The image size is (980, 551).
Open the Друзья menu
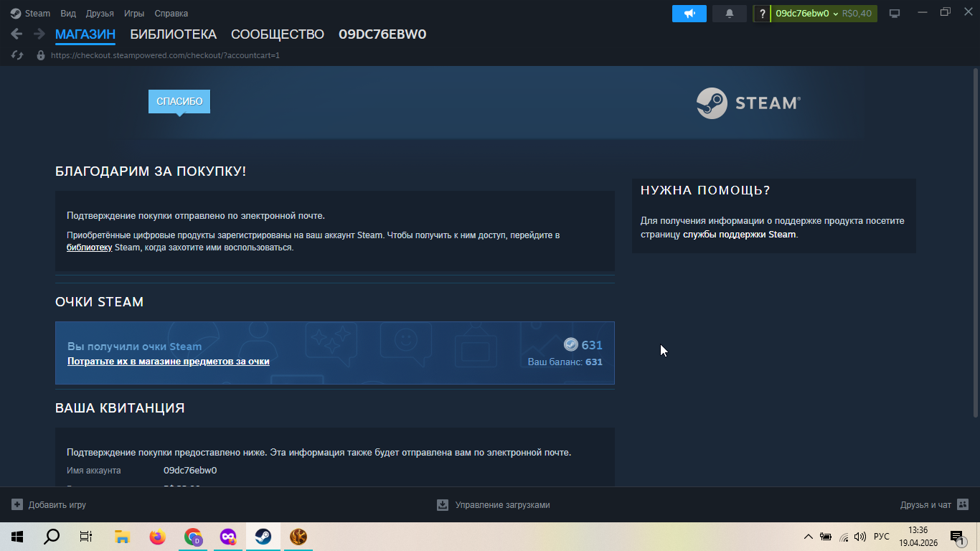pyautogui.click(x=100, y=13)
